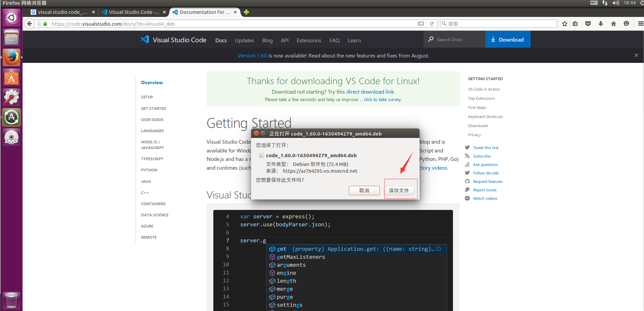The image size is (644, 311).
Task: Open the API navigation item
Action: click(x=285, y=40)
